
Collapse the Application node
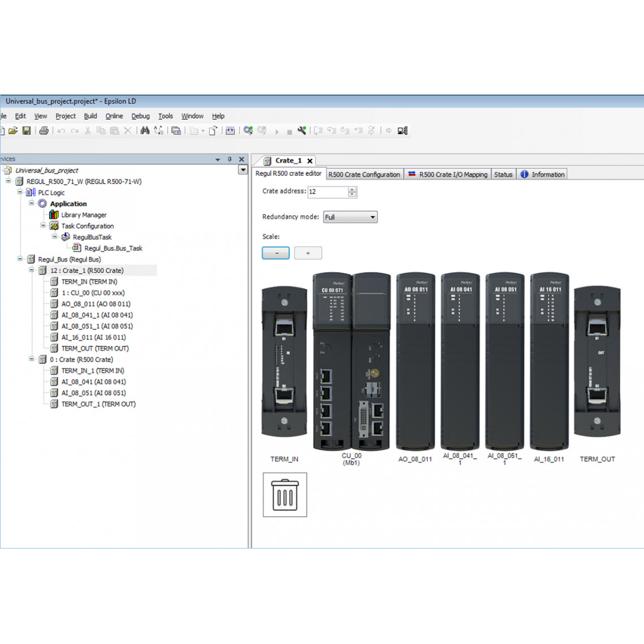[x=31, y=203]
